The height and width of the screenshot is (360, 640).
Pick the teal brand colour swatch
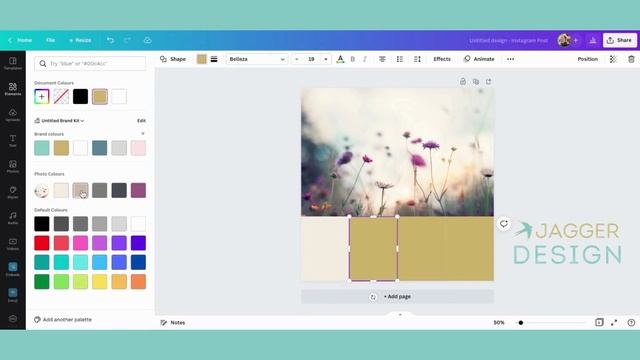coord(42,148)
